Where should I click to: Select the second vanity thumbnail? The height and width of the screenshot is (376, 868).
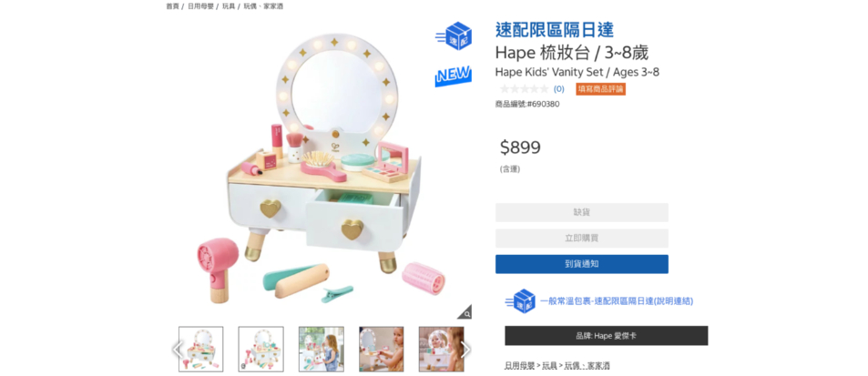pyautogui.click(x=260, y=349)
